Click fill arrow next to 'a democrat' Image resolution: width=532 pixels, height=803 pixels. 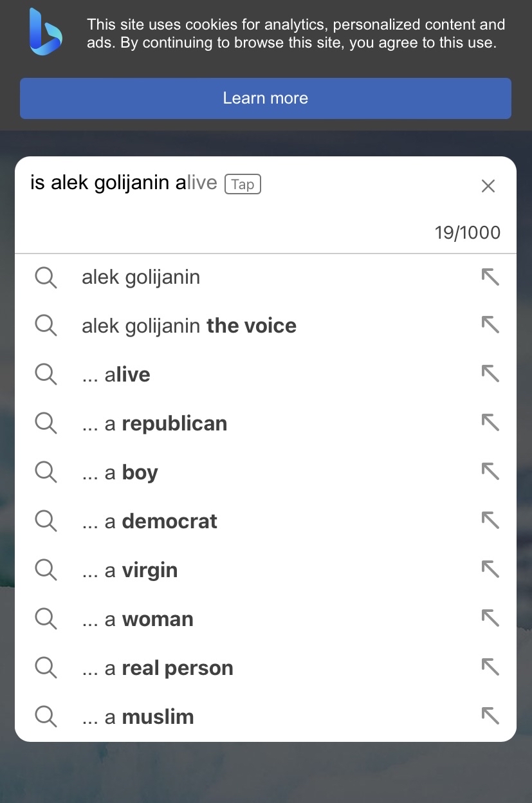point(490,521)
